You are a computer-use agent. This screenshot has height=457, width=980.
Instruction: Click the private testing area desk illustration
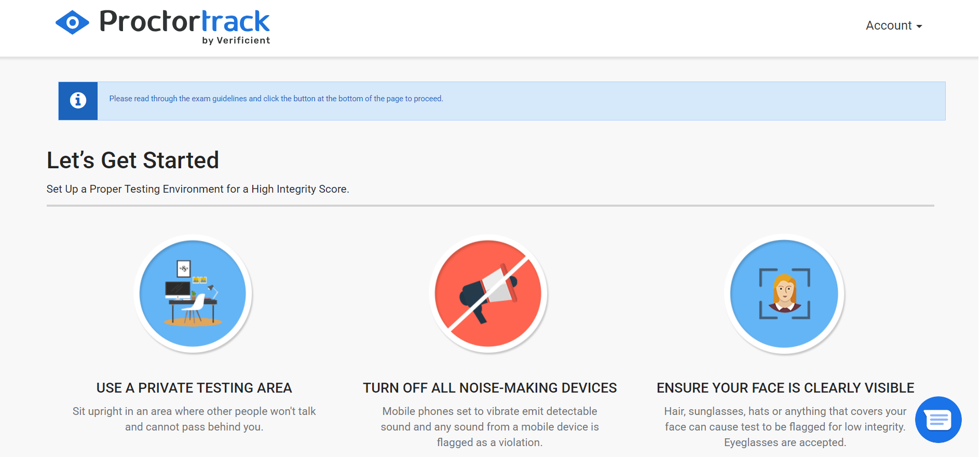[193, 293]
